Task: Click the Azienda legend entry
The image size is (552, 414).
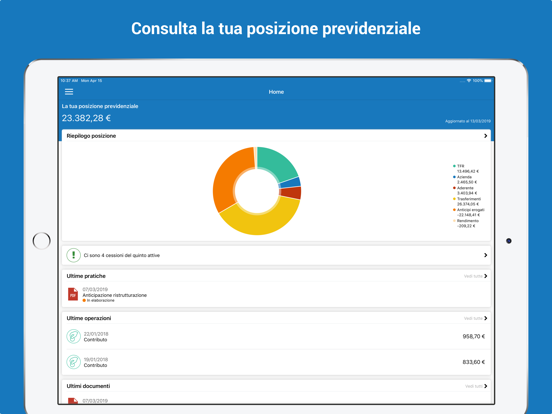Action: coord(465,180)
